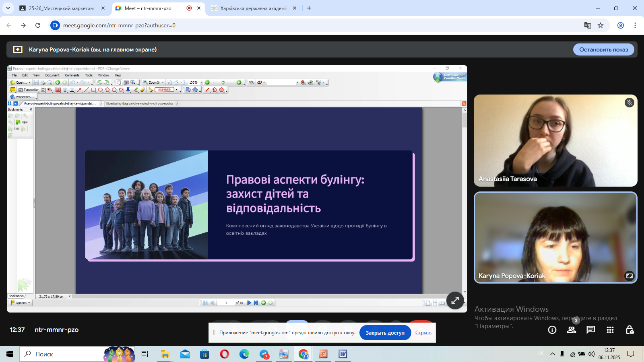Bookmark this page with the star icon
The image size is (644, 362).
point(601,25)
